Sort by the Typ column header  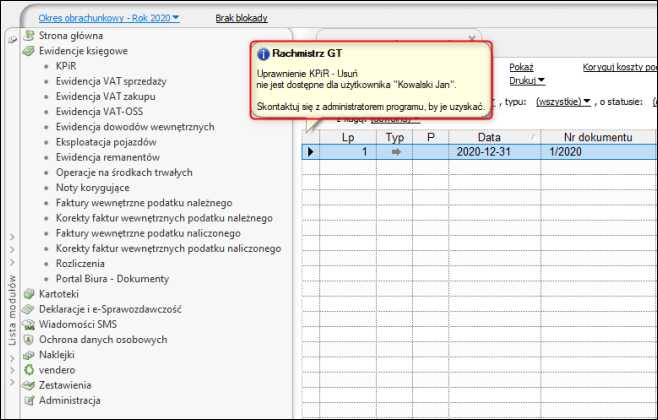pyautogui.click(x=394, y=137)
